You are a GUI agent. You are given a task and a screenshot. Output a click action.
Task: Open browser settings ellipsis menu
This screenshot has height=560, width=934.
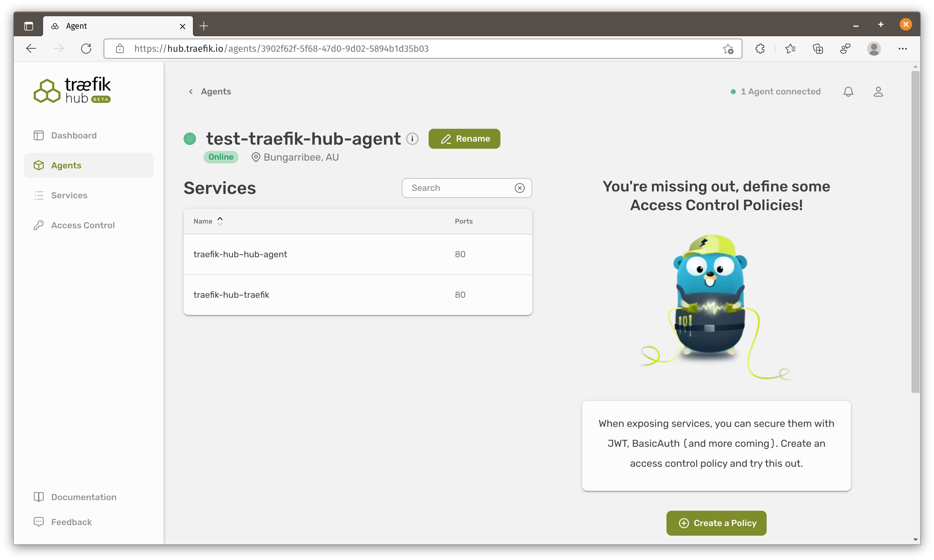902,49
